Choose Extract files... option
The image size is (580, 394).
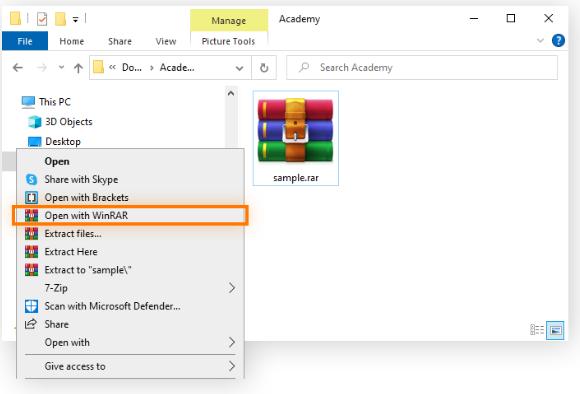pos(130,233)
